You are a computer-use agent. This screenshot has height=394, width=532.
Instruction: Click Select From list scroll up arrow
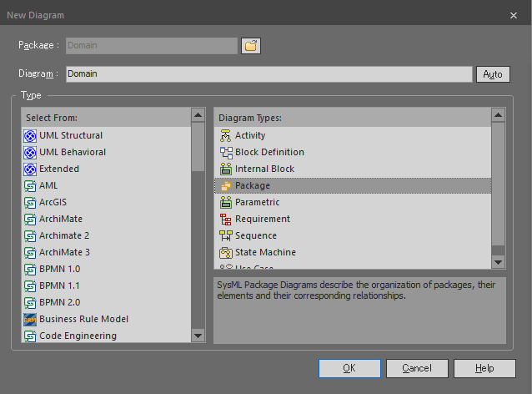(198, 115)
